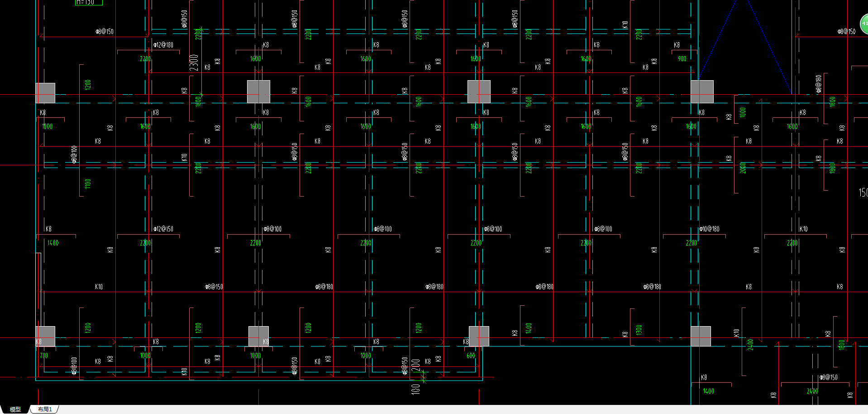Pick the green 1300 dimension value
This screenshot has width=868, height=414.
coord(639,330)
